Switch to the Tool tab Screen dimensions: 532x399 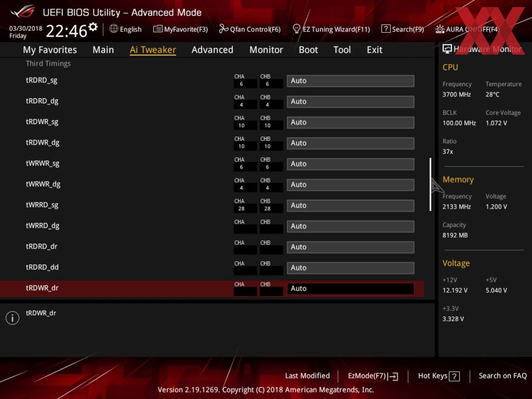342,50
